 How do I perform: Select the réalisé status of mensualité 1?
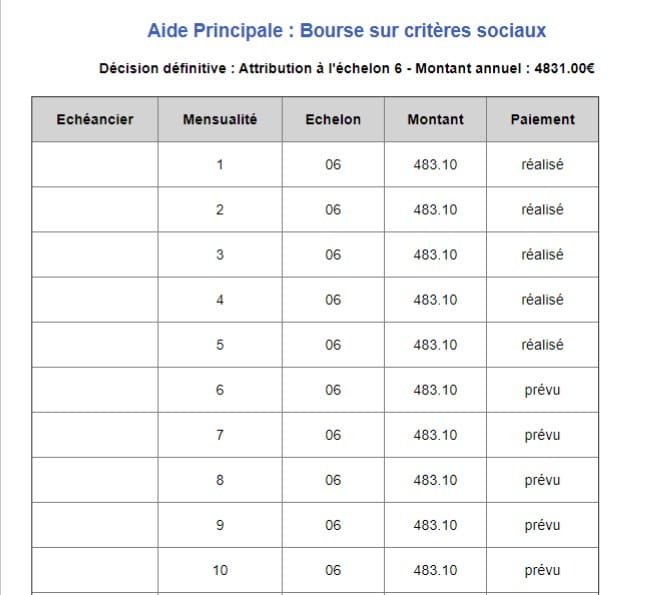click(x=542, y=164)
